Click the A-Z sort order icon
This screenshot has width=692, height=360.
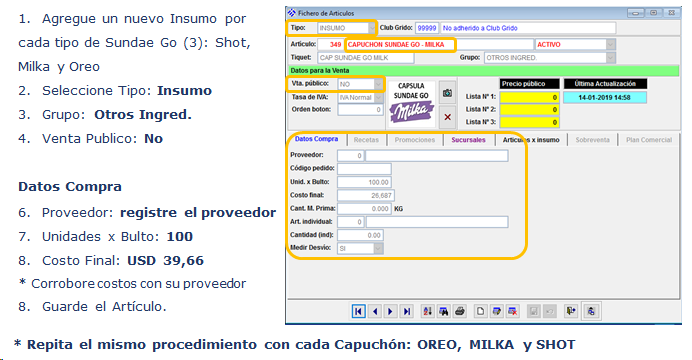point(427,311)
